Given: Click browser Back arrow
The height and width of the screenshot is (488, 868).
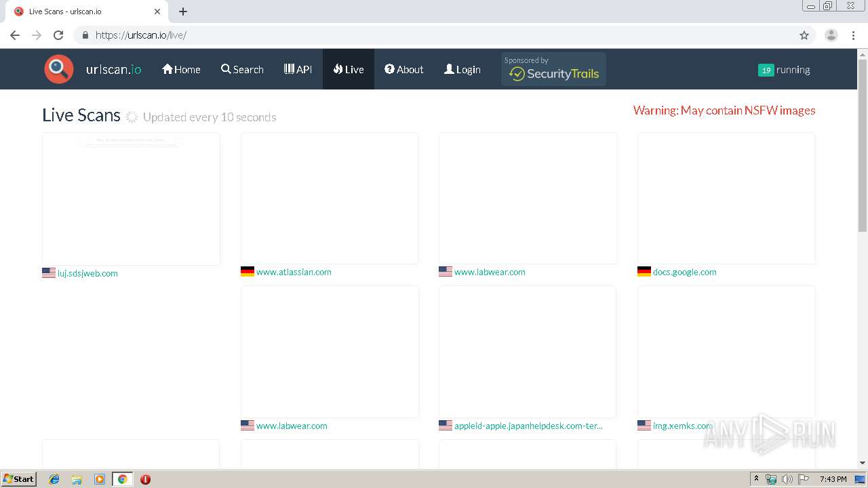Looking at the screenshot, I should [15, 35].
